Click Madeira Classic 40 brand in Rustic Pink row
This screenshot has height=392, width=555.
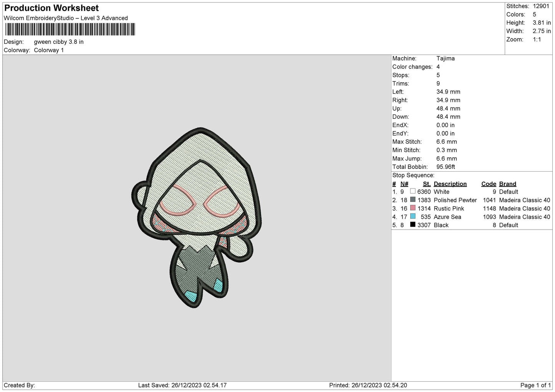point(525,208)
